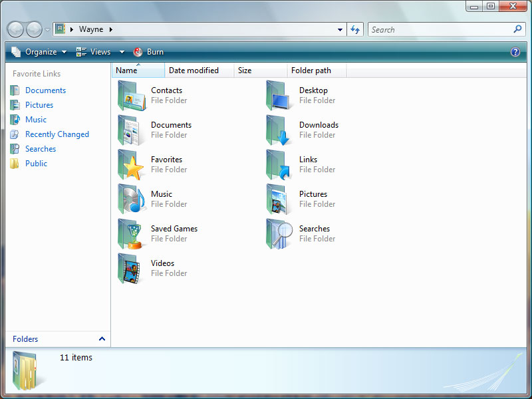Open the Organize dropdown menu
532x399 pixels.
click(x=39, y=52)
